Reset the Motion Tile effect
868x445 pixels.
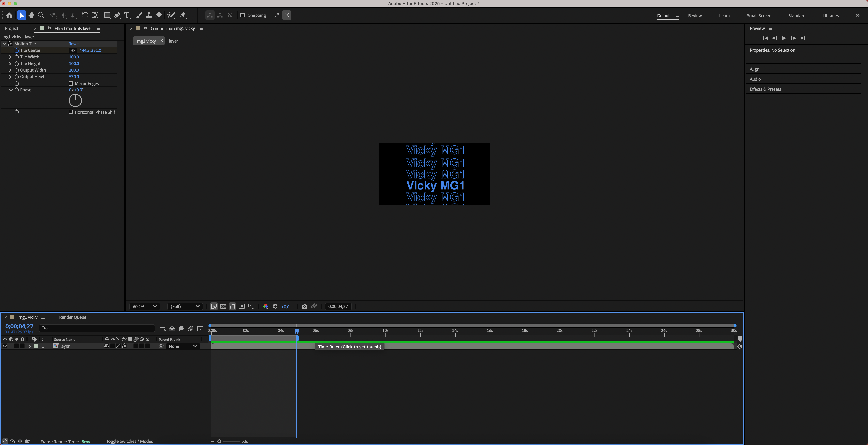[73, 44]
